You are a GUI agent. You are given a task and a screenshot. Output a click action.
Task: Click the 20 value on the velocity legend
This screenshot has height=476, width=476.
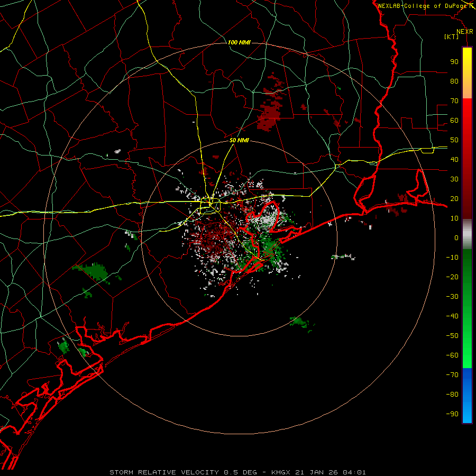click(454, 198)
